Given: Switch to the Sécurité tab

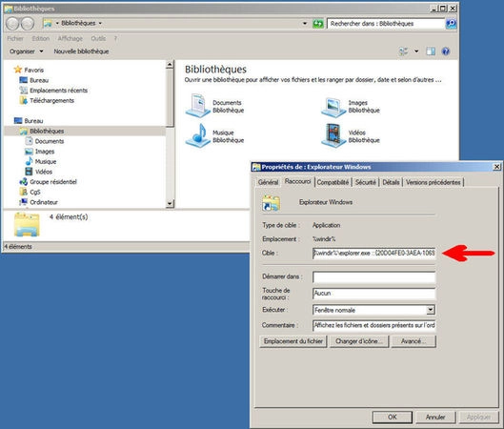Looking at the screenshot, I should click(x=366, y=182).
